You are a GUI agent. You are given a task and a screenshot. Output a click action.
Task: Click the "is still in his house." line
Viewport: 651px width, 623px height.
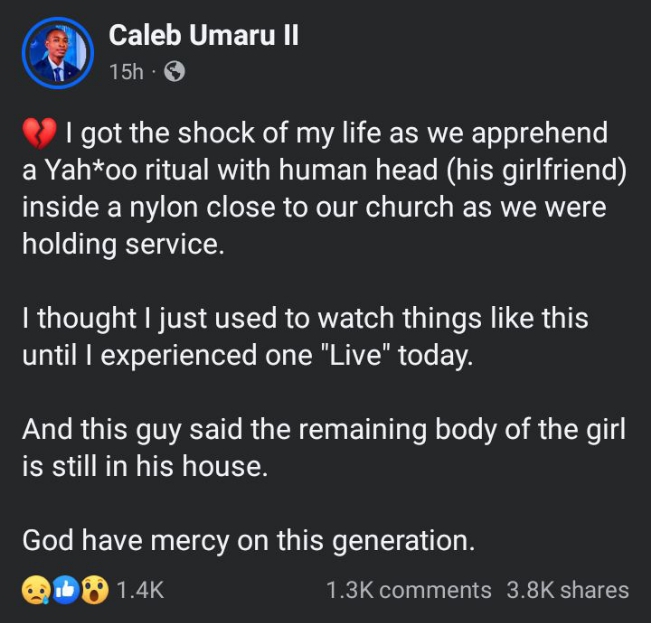pos(146,467)
